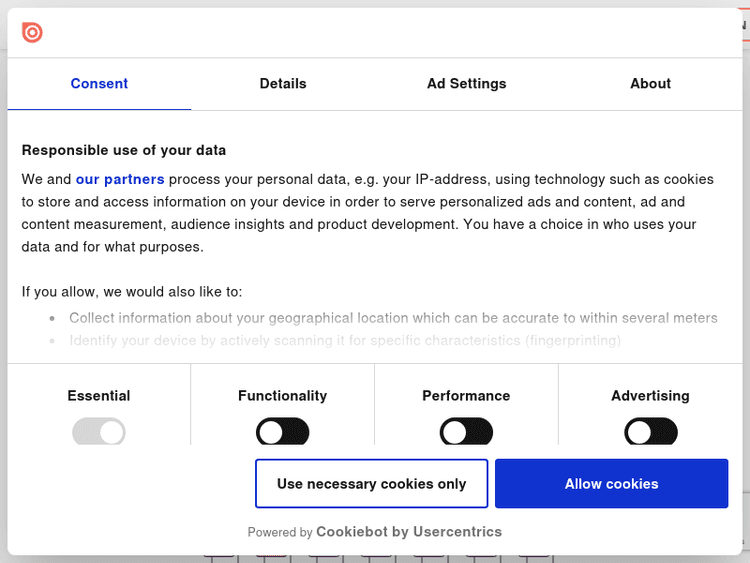
Task: Click the "Performance" category label
Action: click(x=466, y=396)
